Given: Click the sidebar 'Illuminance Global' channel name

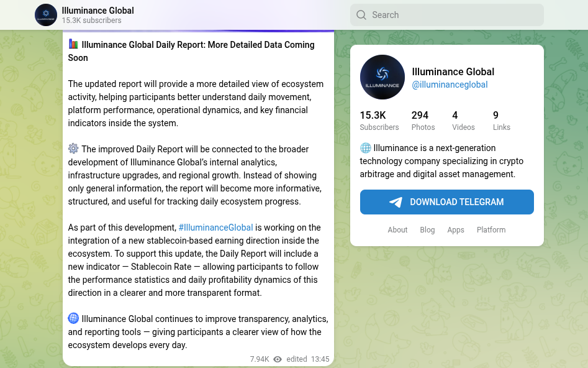Looking at the screenshot, I should click(x=453, y=71).
